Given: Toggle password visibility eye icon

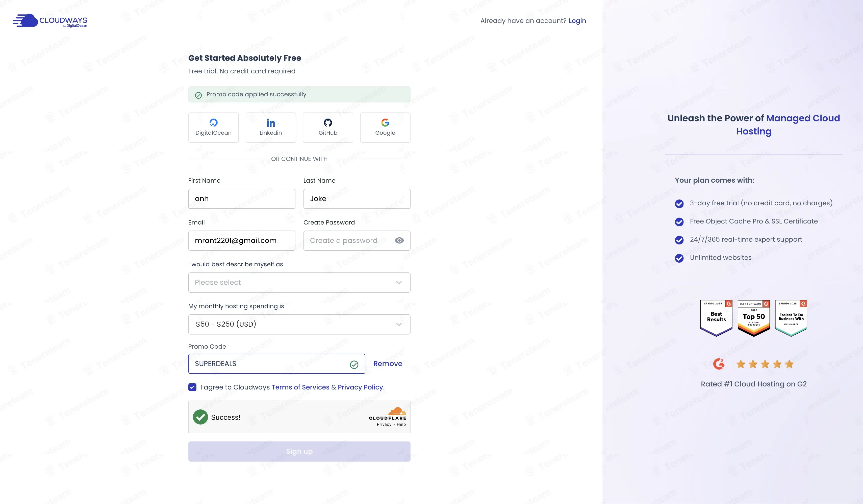Looking at the screenshot, I should [399, 241].
